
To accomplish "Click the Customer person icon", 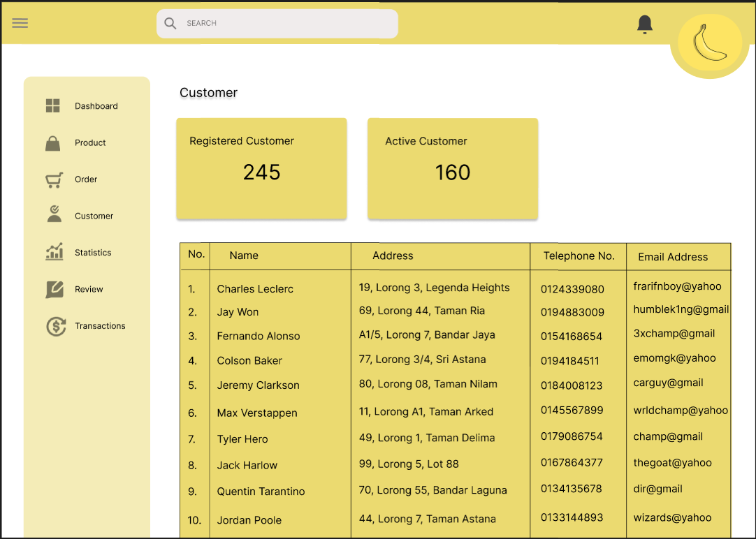I will [54, 215].
